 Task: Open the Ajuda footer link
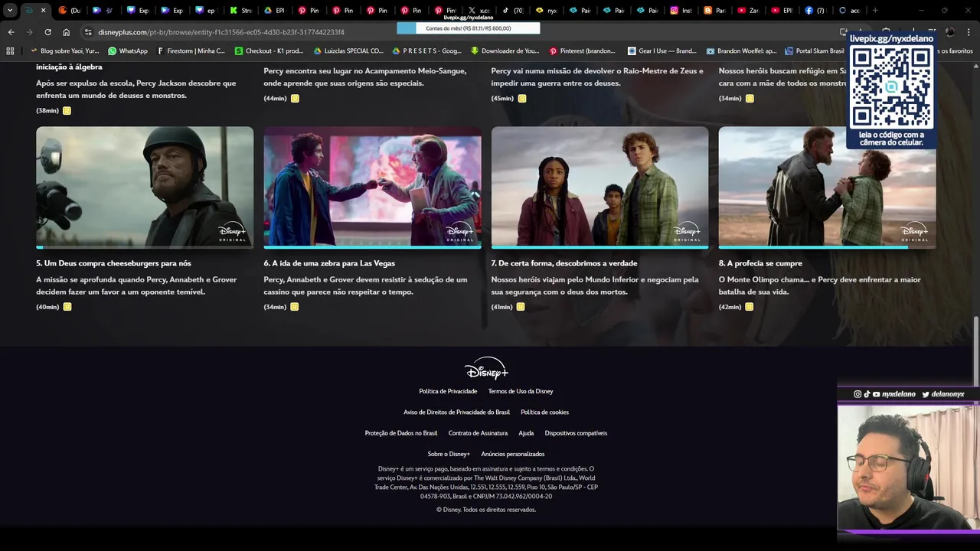point(526,433)
